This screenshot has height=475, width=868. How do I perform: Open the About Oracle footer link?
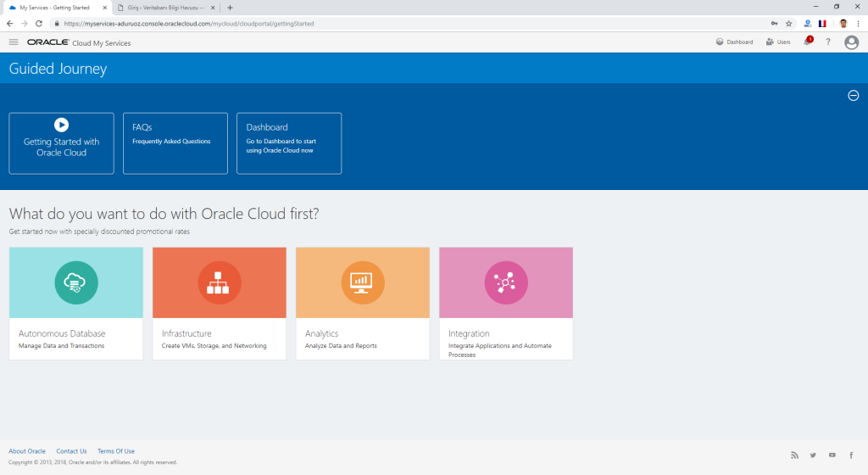coord(27,451)
